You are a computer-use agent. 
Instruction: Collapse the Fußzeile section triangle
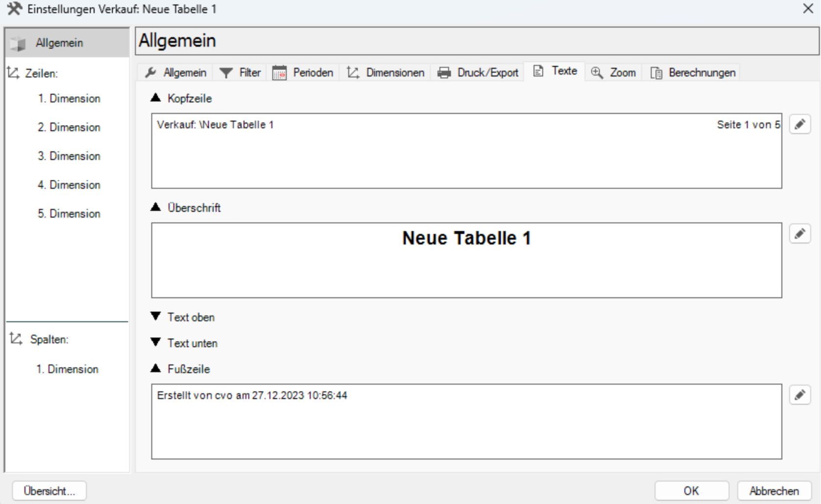pos(155,368)
